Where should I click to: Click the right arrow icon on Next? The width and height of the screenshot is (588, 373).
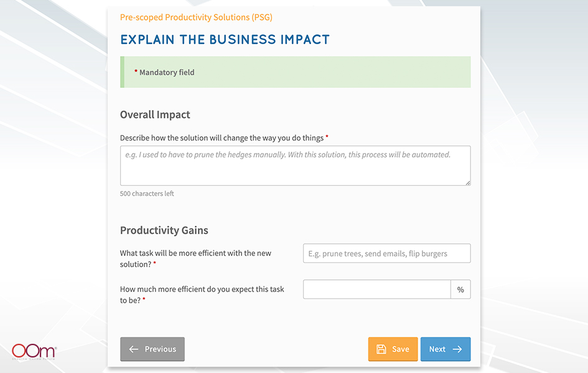[x=457, y=349]
